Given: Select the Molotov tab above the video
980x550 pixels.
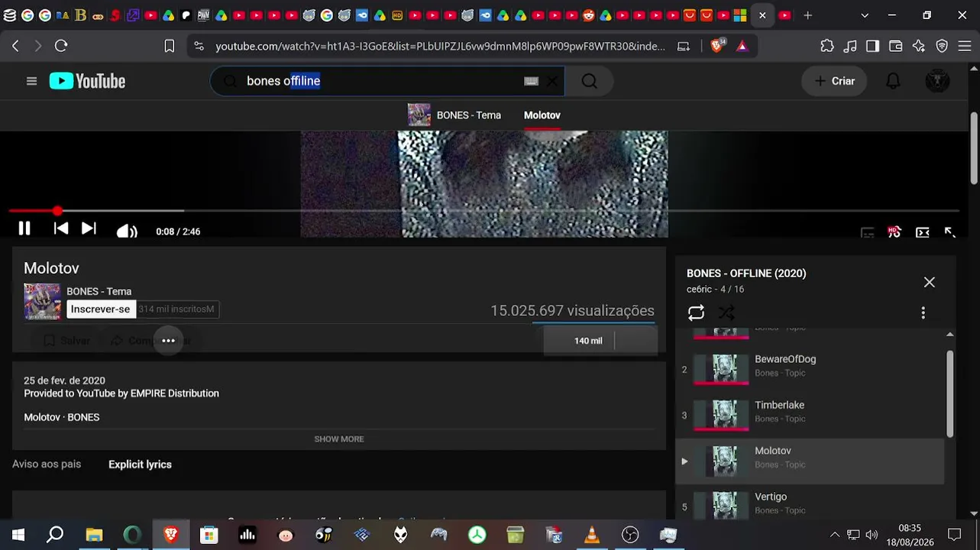Looking at the screenshot, I should (542, 115).
